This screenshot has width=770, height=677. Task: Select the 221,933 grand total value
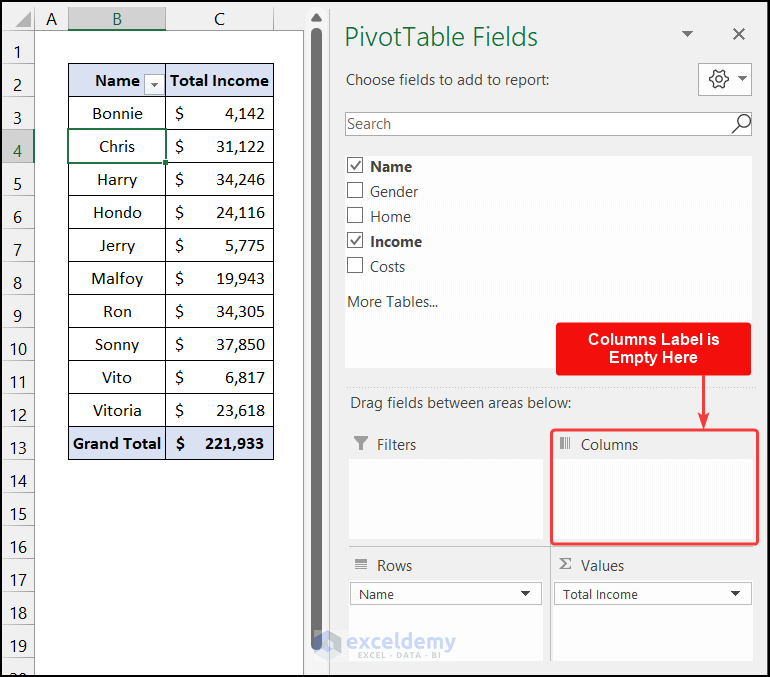click(x=220, y=443)
